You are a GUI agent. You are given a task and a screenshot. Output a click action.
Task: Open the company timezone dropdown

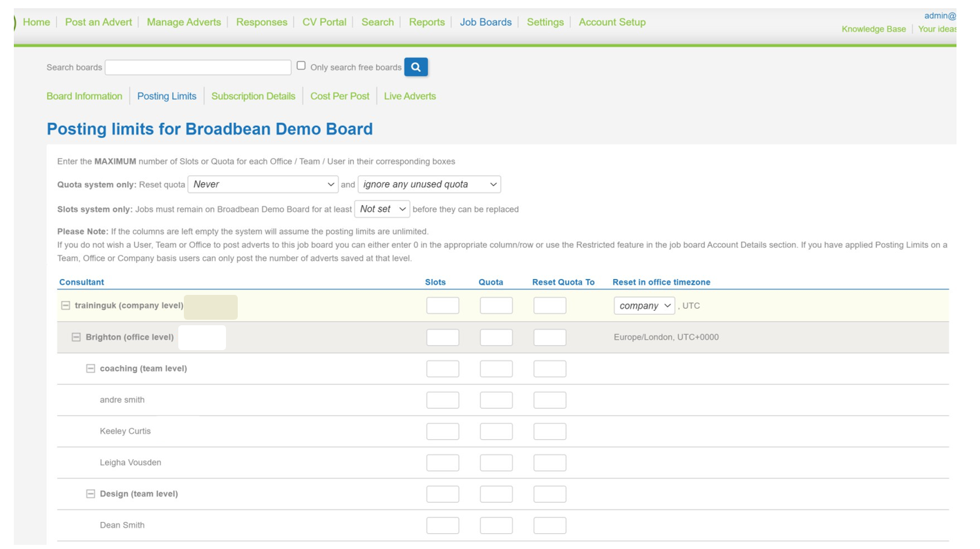[644, 305]
